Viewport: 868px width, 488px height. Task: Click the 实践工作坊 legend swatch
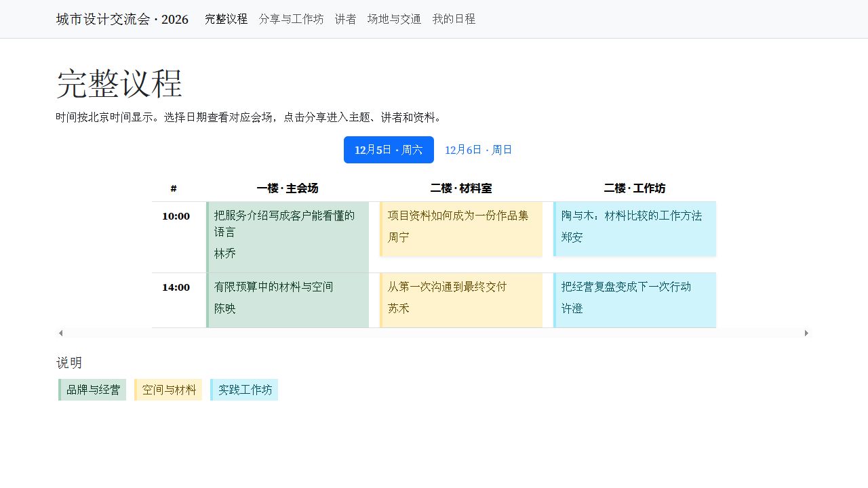(244, 390)
